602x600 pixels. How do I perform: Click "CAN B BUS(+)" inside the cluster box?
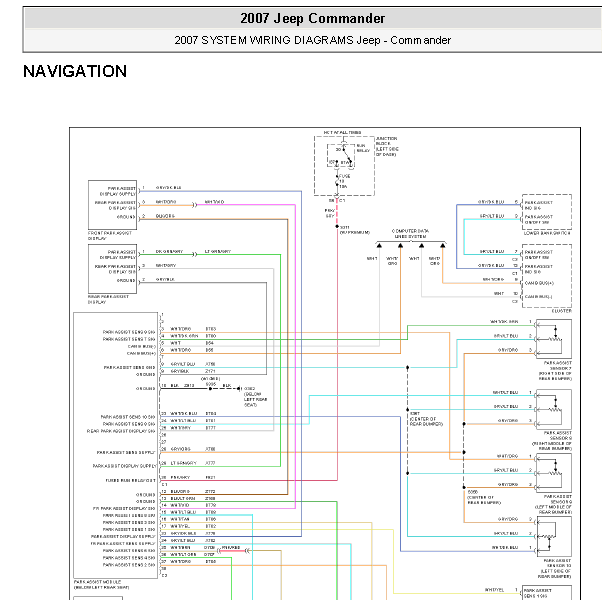click(x=539, y=283)
